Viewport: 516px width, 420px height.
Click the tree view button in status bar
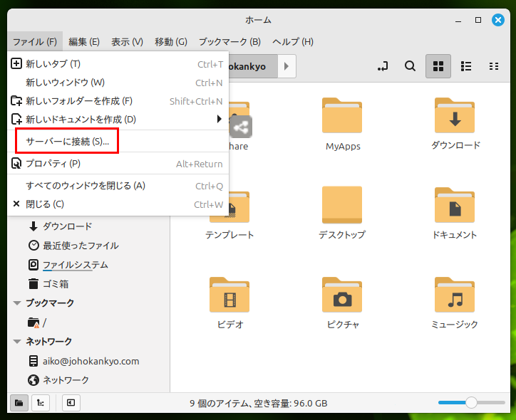pos(41,403)
